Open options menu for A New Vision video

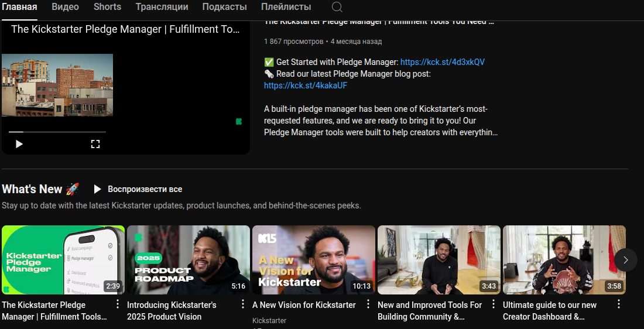click(368, 304)
